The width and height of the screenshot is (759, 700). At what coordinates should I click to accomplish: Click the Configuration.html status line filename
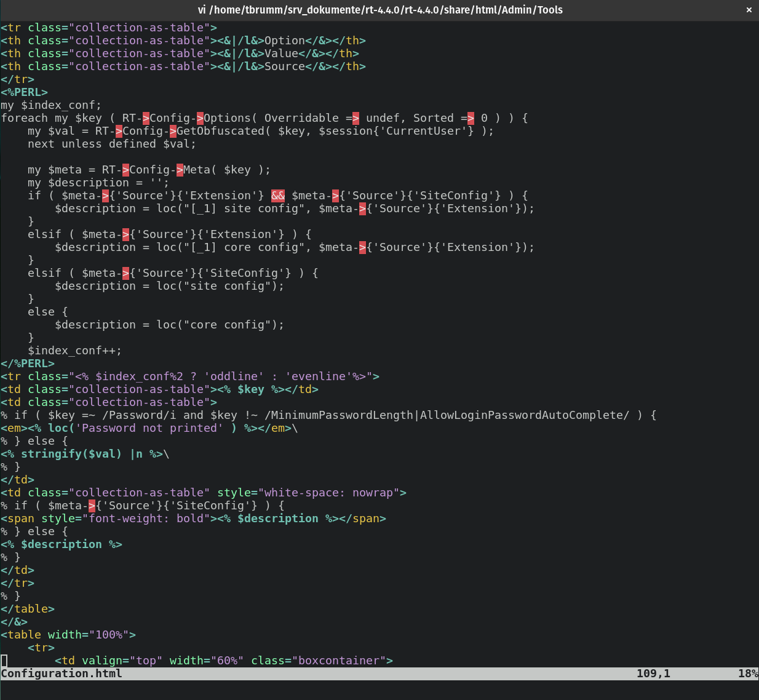[62, 674]
